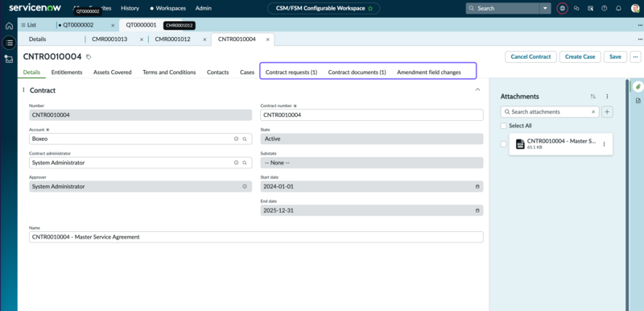Clear the Search attachments field with X
Viewport: 644px width, 311px height.
(x=593, y=112)
